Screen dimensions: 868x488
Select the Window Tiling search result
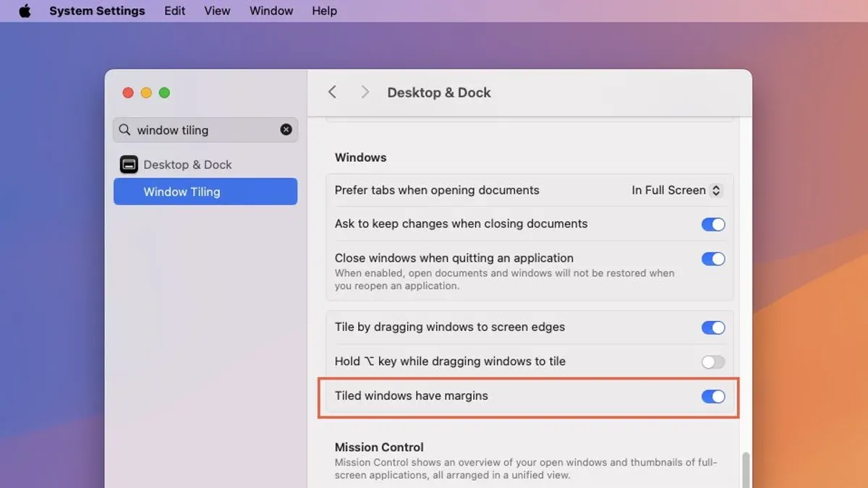(x=205, y=192)
